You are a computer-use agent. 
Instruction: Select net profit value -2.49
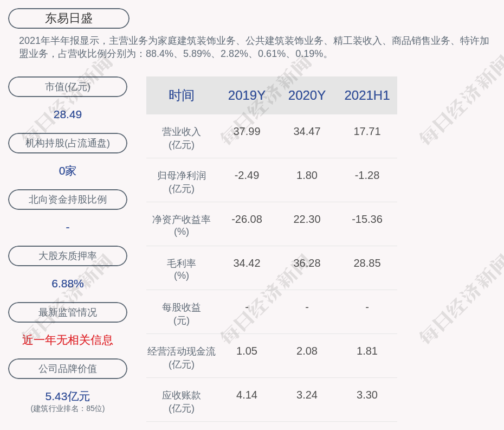point(247,175)
